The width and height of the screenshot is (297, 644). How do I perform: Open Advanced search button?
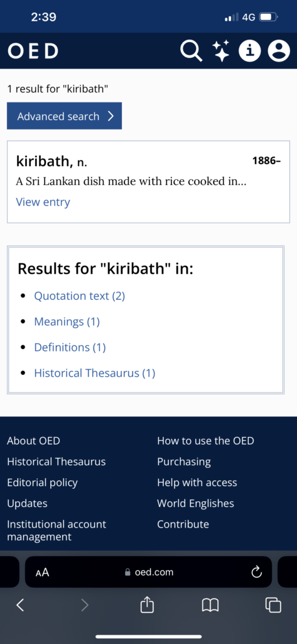pos(65,116)
